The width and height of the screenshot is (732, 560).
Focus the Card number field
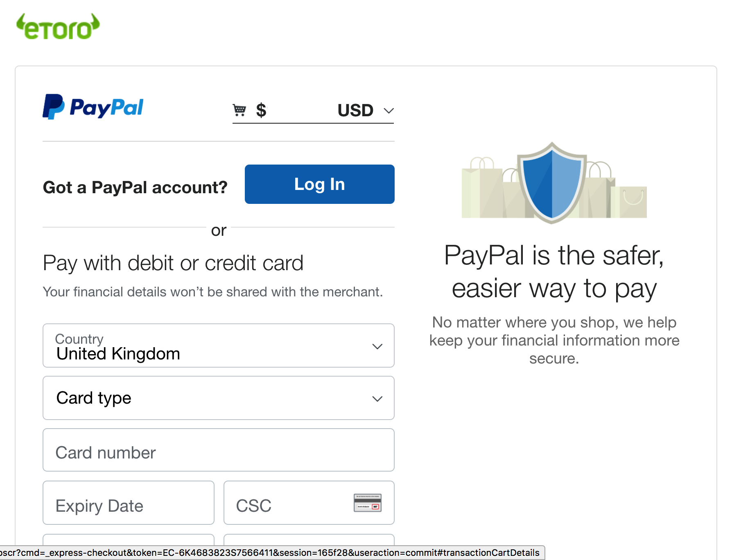218,450
